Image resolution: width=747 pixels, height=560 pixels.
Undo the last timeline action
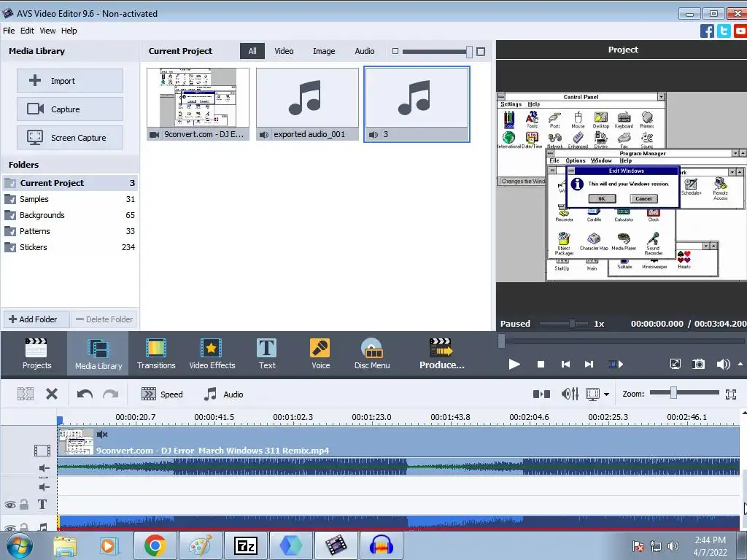pos(85,394)
